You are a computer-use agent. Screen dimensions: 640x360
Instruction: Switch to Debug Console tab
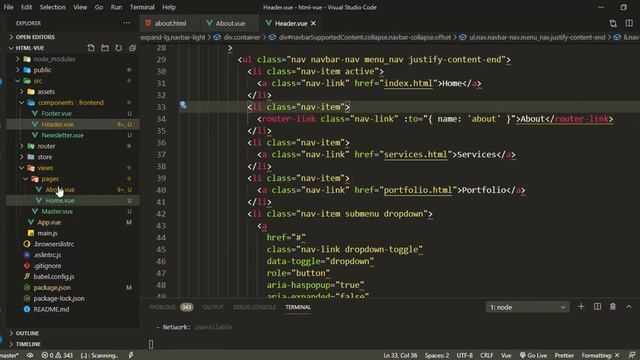point(254,307)
